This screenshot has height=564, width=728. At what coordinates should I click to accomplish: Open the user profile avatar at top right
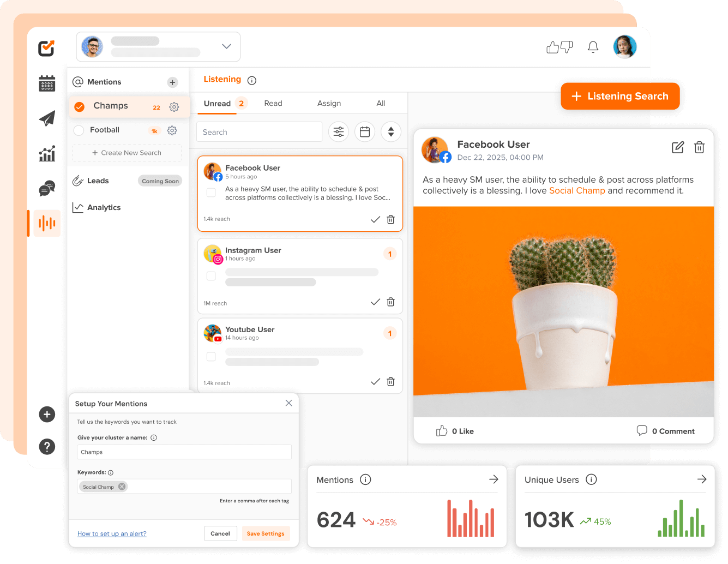(x=625, y=47)
